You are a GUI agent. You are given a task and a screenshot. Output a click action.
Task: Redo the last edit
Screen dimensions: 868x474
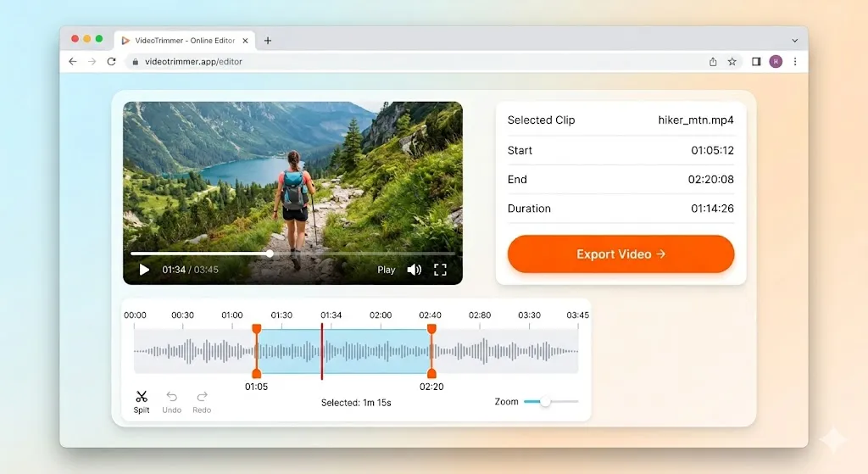(x=202, y=401)
